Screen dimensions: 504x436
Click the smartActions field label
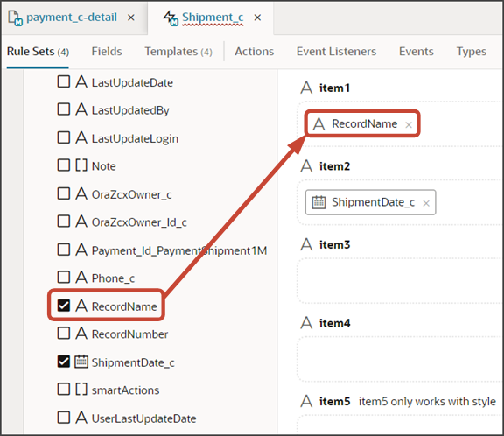[126, 390]
